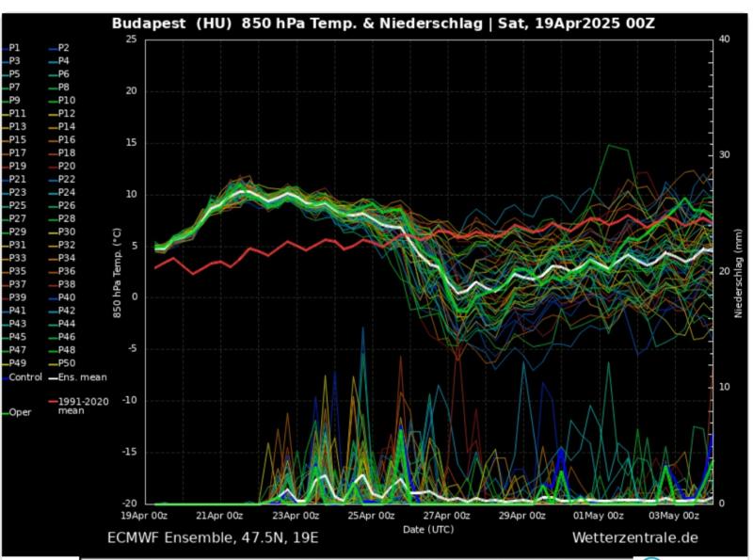Pick the "P39" legend label
753x560 pixels.
14,297
